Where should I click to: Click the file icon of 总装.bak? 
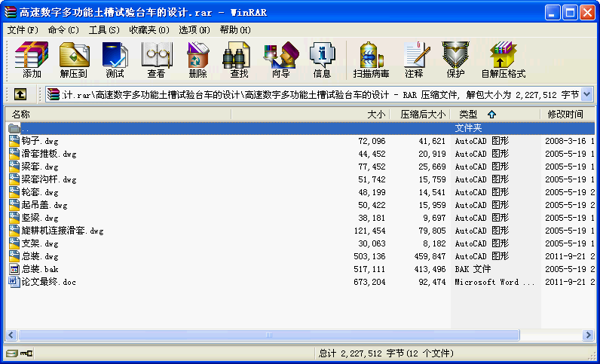pos(14,269)
